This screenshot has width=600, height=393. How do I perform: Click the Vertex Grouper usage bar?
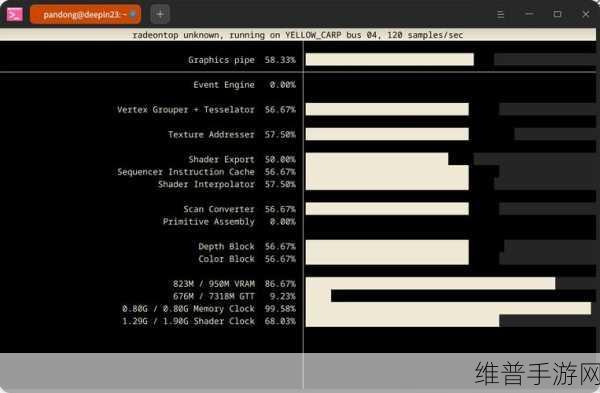(387, 109)
